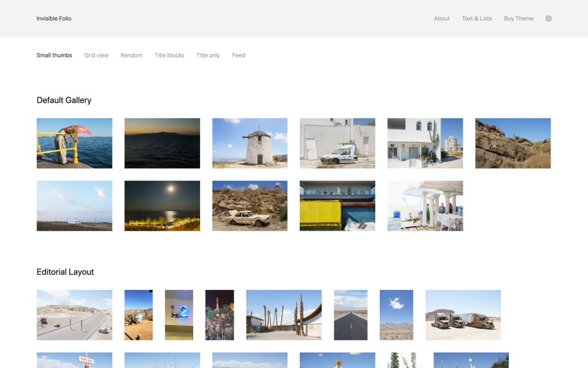The image size is (588, 368).
Task: Open the white van courtyard photo
Action: point(337,143)
